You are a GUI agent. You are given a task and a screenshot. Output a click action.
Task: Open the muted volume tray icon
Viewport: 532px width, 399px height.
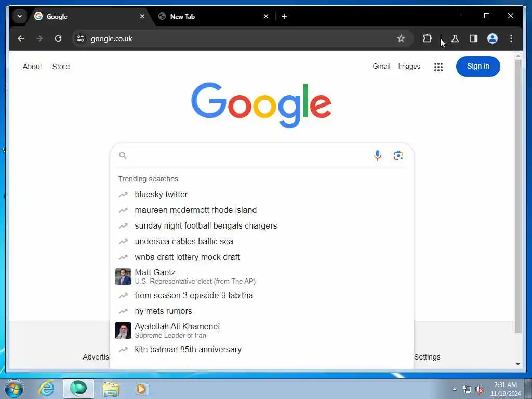tap(480, 390)
